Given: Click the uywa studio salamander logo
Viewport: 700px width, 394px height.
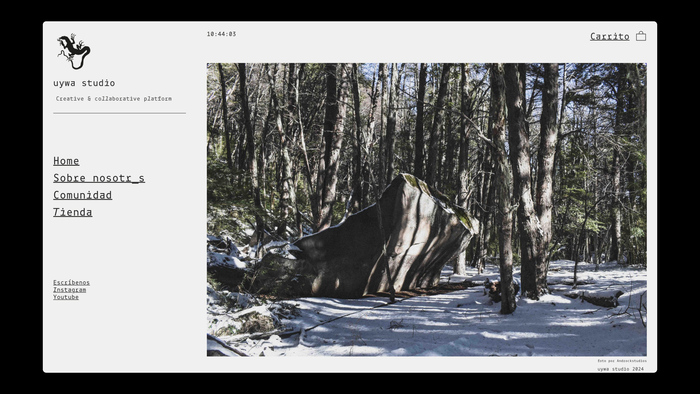Looking at the screenshot, I should point(74,51).
